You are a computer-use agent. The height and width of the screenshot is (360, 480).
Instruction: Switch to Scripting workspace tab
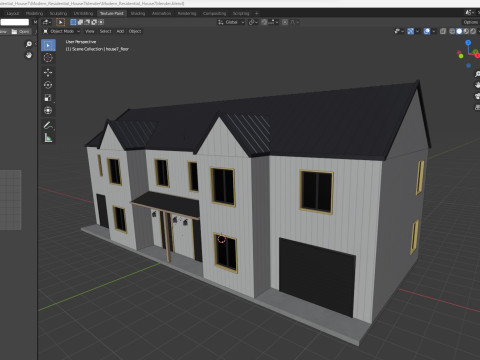[x=241, y=13]
